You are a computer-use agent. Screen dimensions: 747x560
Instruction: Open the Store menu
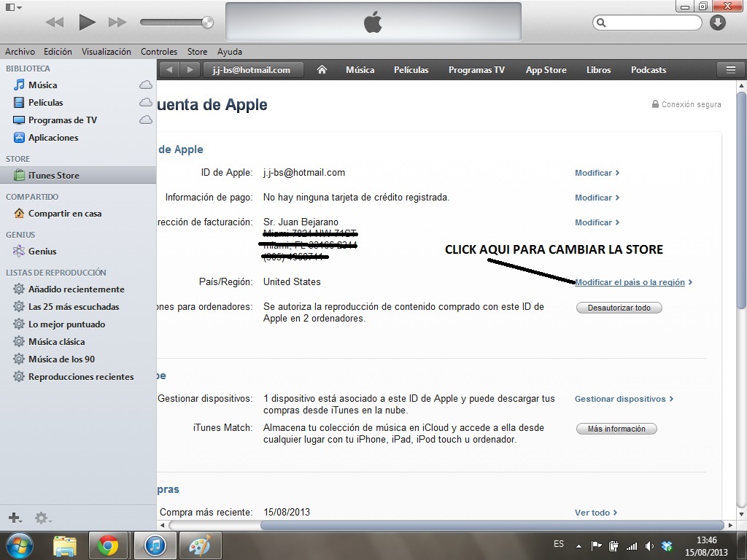(197, 52)
